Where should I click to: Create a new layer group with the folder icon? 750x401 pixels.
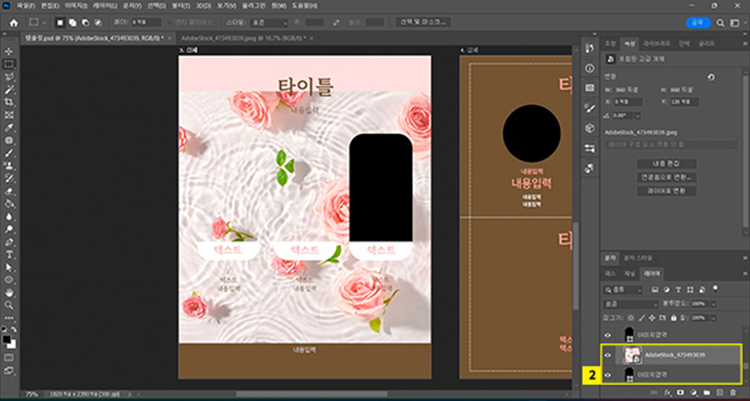pyautogui.click(x=705, y=393)
